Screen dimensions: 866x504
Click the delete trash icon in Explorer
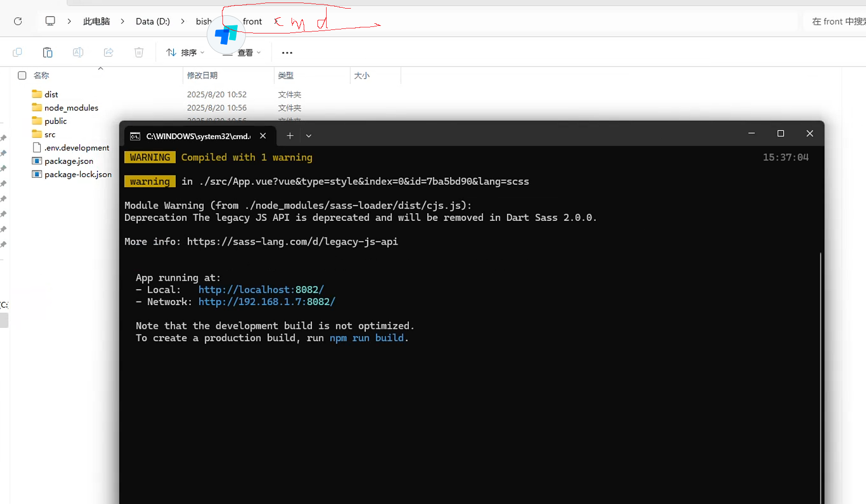coord(139,52)
